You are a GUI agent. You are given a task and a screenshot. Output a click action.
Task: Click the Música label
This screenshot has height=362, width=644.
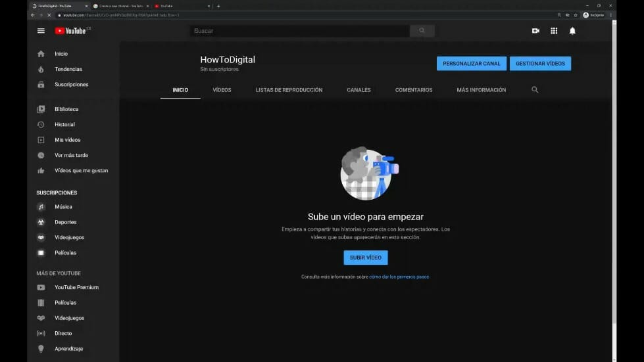[x=63, y=207]
